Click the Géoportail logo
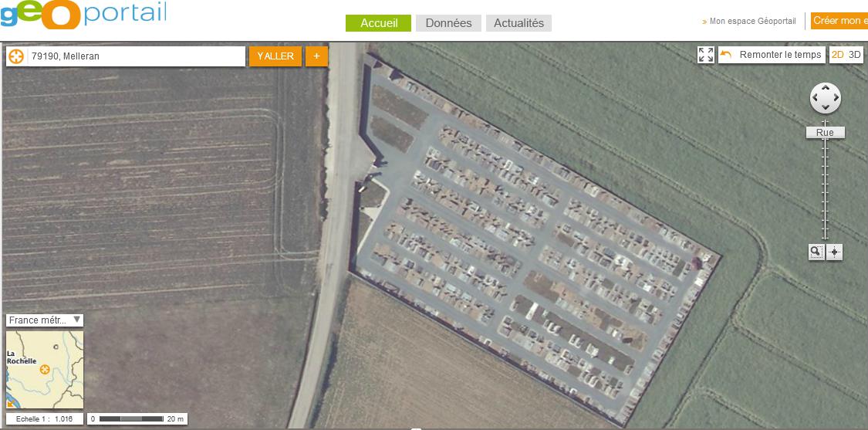868x430 pixels. [x=83, y=14]
